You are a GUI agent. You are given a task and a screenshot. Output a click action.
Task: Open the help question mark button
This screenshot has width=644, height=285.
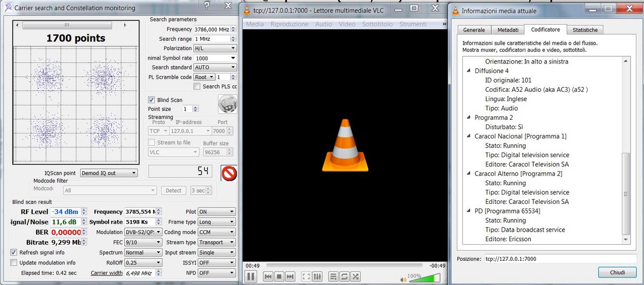[207, 6]
